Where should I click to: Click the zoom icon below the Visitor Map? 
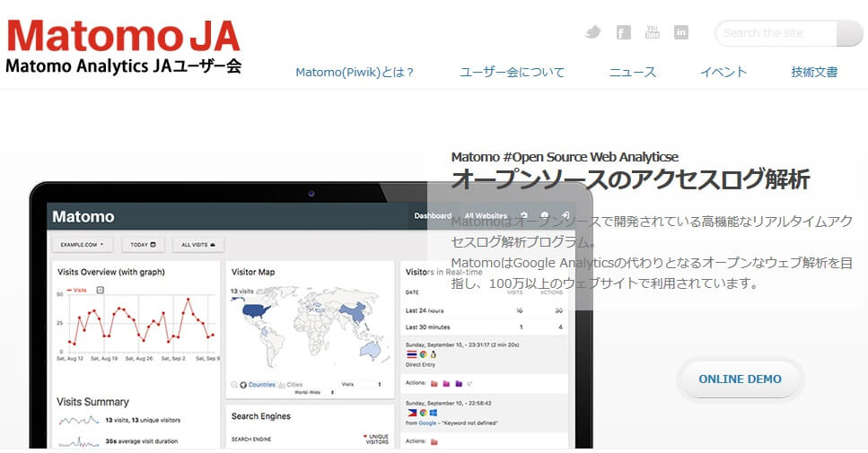tap(234, 385)
